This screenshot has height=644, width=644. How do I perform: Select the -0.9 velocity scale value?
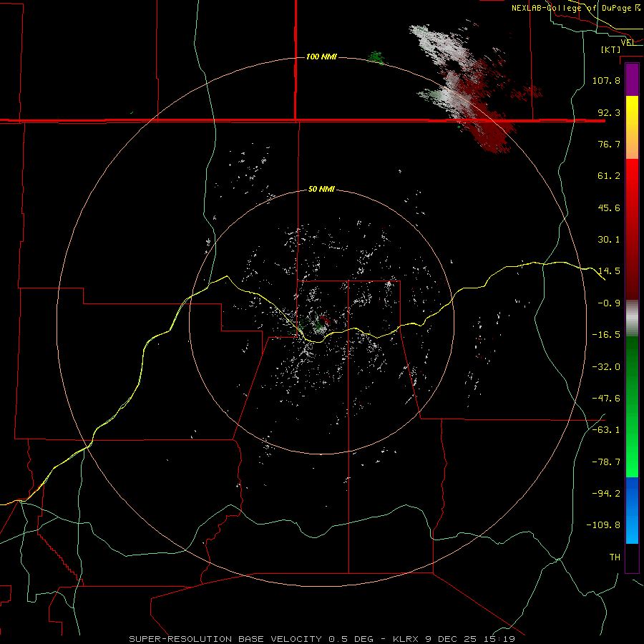click(609, 303)
